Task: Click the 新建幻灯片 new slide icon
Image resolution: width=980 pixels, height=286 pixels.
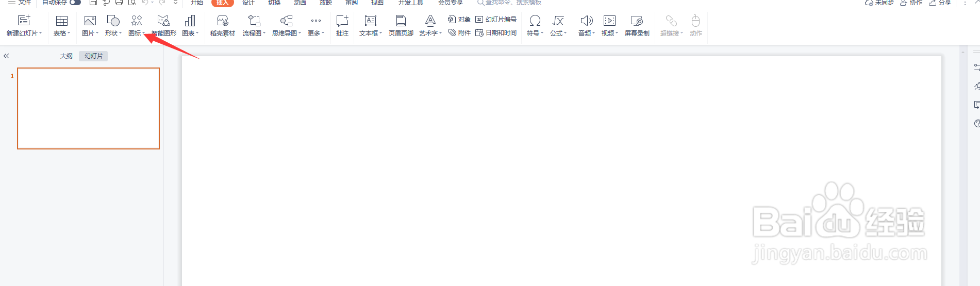Action: coord(24,21)
